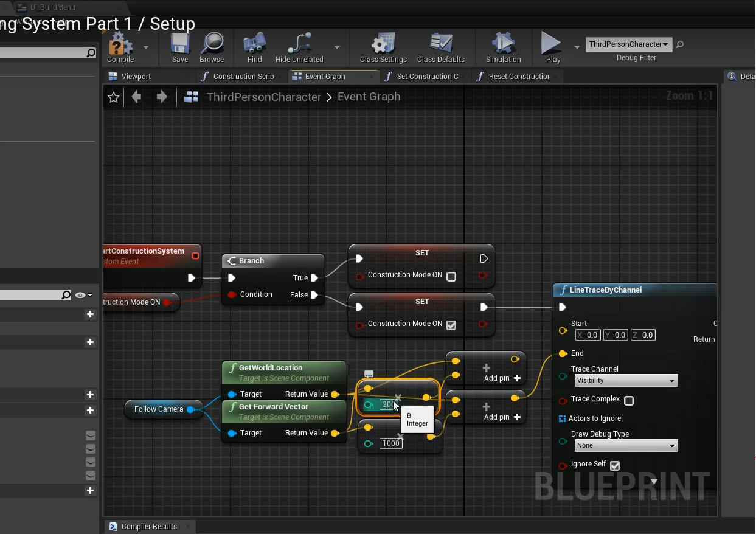
Task: Toggle Hide Unrelated nodes icon
Action: coord(299,47)
